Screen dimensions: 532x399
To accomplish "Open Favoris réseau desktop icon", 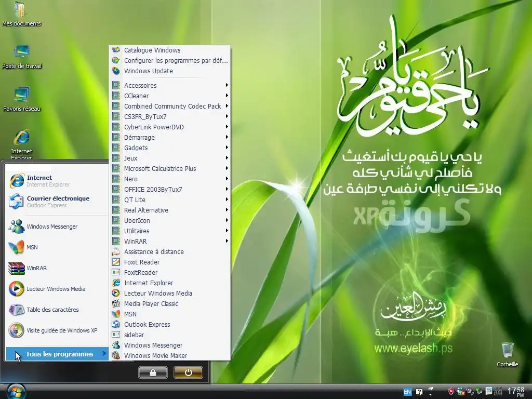I will 22,99.
